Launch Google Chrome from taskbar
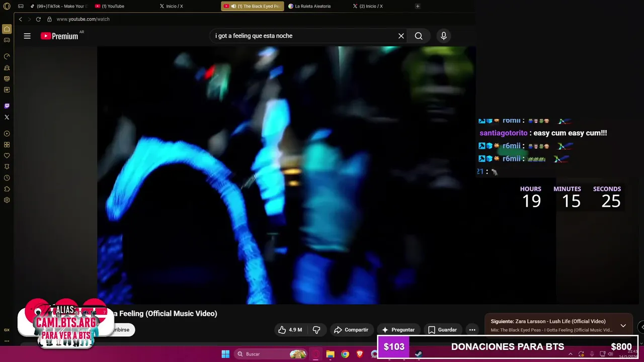 [x=345, y=354]
